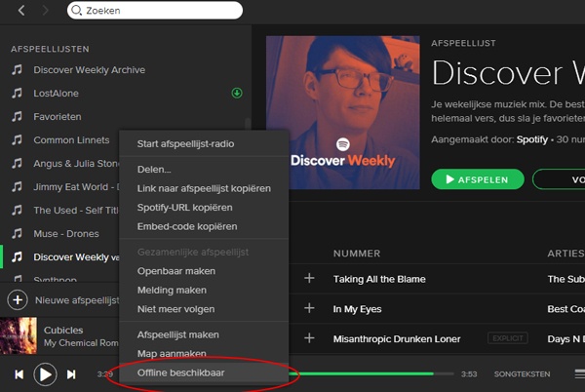The height and width of the screenshot is (392, 585).
Task: Skip to next track
Action: 71,374
